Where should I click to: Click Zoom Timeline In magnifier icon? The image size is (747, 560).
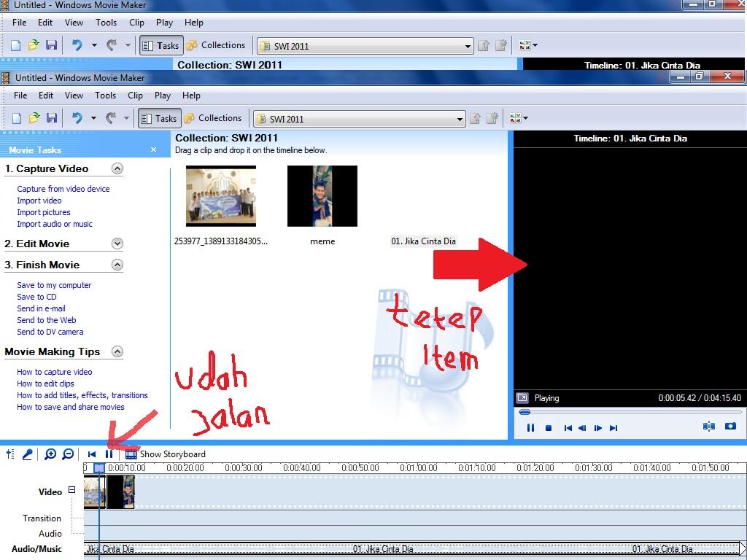pyautogui.click(x=50, y=454)
